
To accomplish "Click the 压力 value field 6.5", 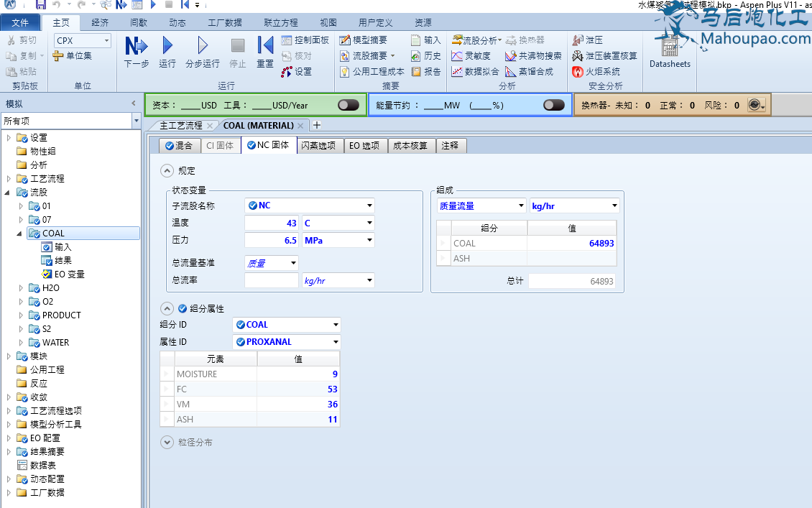I will coord(272,240).
